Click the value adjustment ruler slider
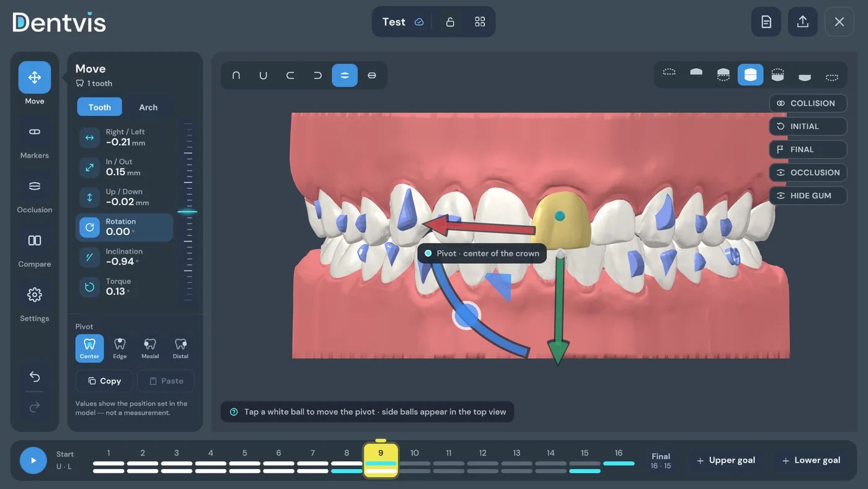Screen dimensions: 868x489 188,212
